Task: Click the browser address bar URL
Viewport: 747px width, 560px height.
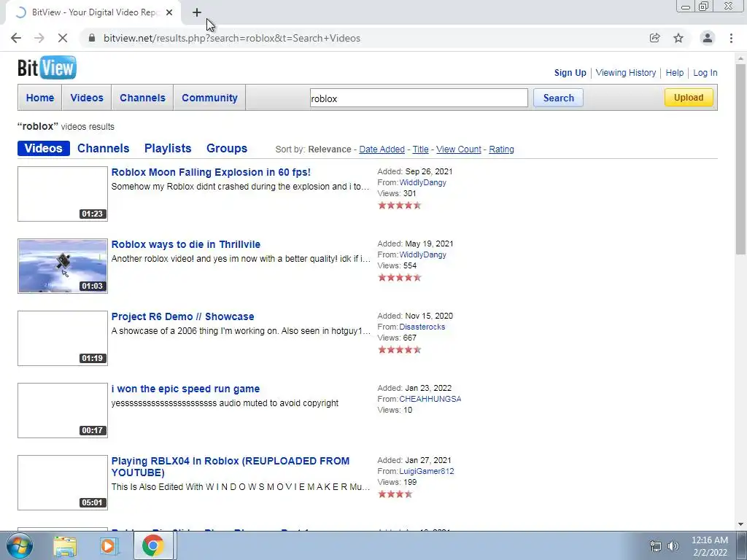Action: pyautogui.click(x=231, y=38)
